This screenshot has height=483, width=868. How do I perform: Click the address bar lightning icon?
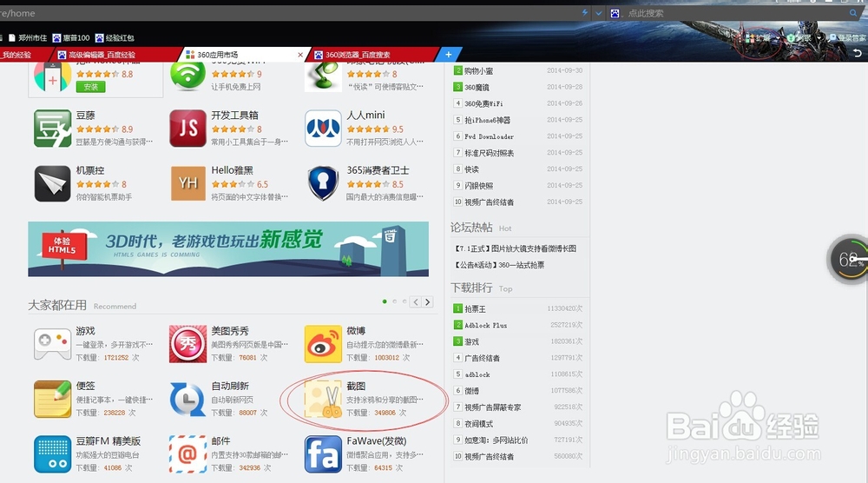coord(584,12)
